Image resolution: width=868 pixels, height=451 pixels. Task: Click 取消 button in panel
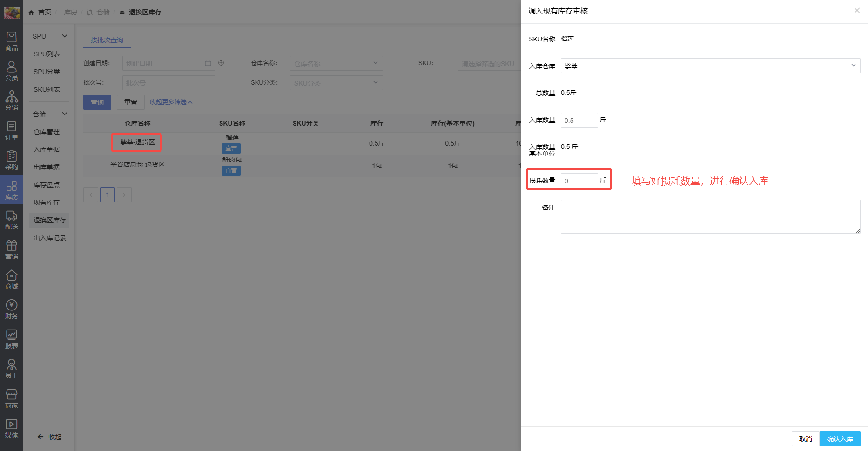806,439
